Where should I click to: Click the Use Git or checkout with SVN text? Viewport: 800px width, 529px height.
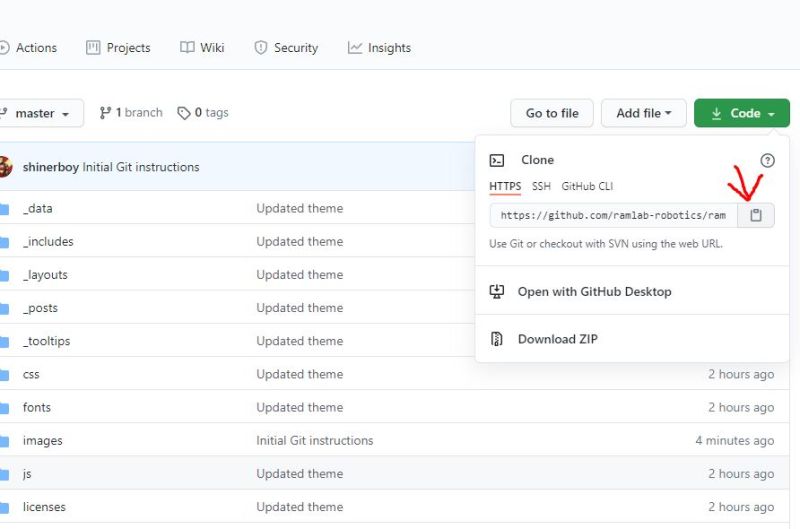(x=606, y=244)
